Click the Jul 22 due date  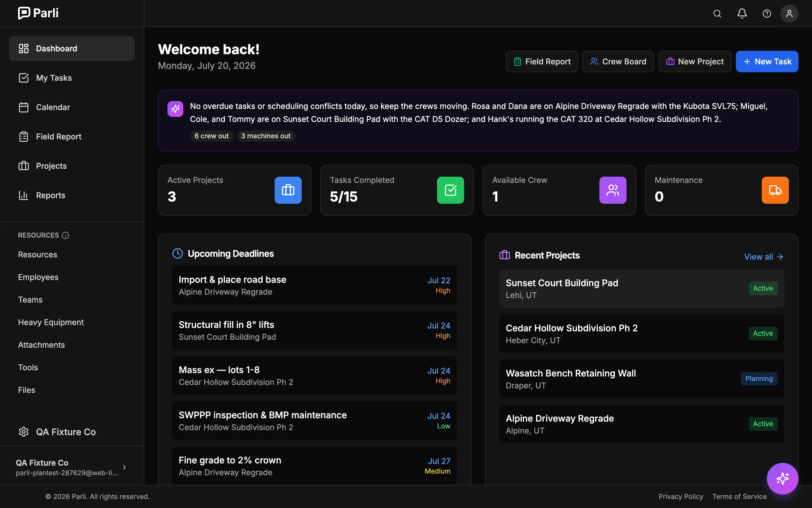click(439, 281)
